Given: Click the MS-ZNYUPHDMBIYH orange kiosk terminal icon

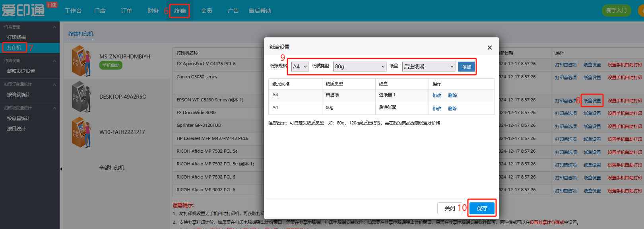Looking at the screenshot, I should [x=81, y=61].
